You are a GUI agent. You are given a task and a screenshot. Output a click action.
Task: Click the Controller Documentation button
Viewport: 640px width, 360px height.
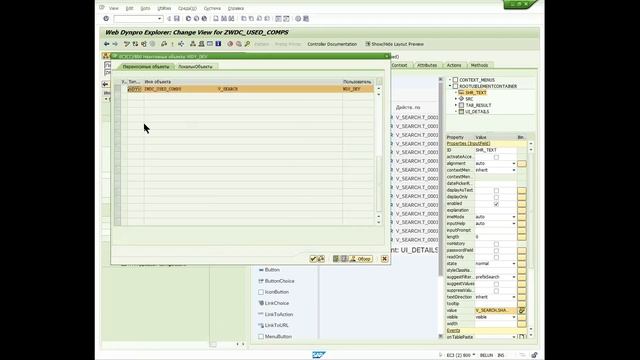point(332,44)
